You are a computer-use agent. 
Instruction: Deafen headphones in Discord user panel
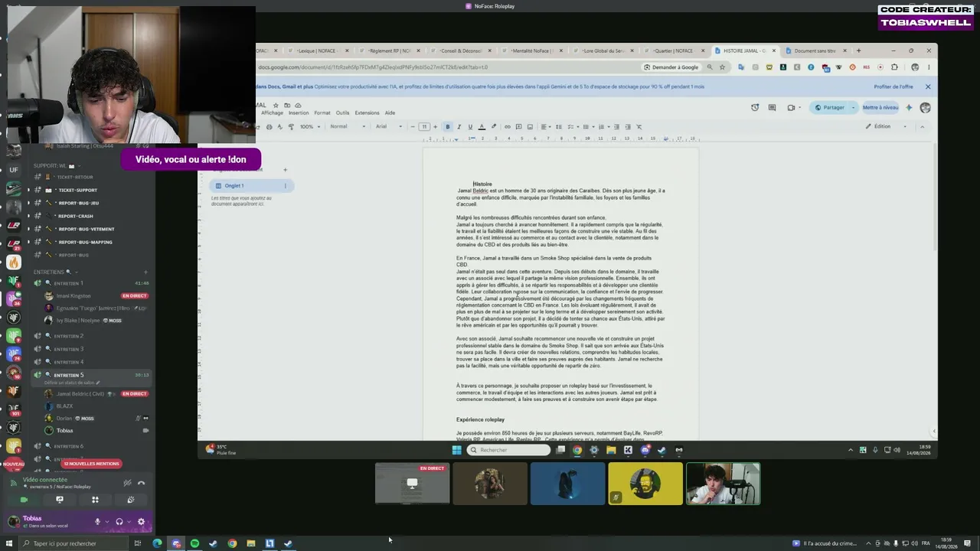pos(119,522)
